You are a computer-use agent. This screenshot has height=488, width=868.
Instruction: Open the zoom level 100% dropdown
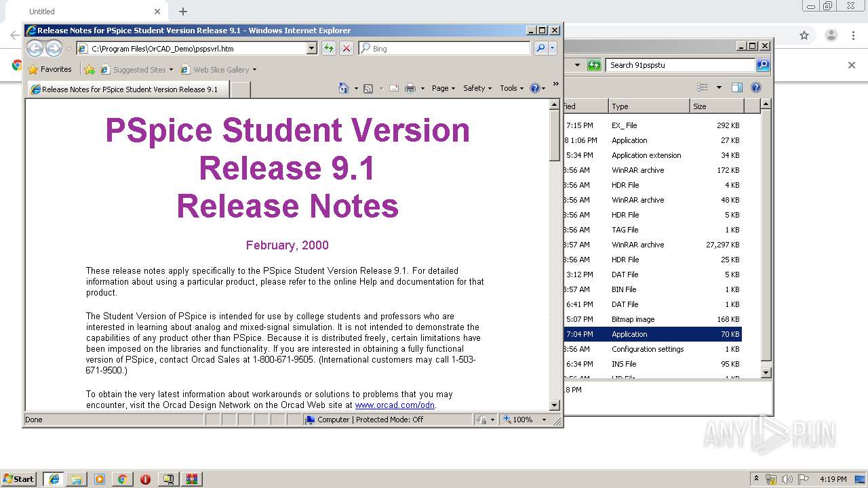543,420
